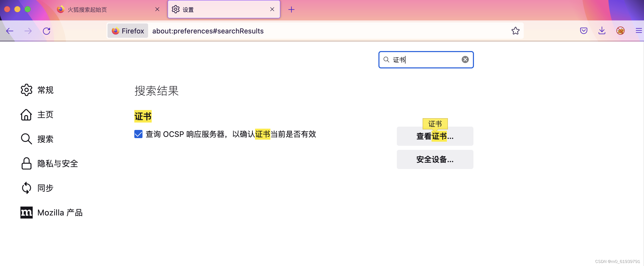Viewport: 644px width, 266px height.
Task: Open the 同步 (Sync) settings section
Action: coord(45,188)
